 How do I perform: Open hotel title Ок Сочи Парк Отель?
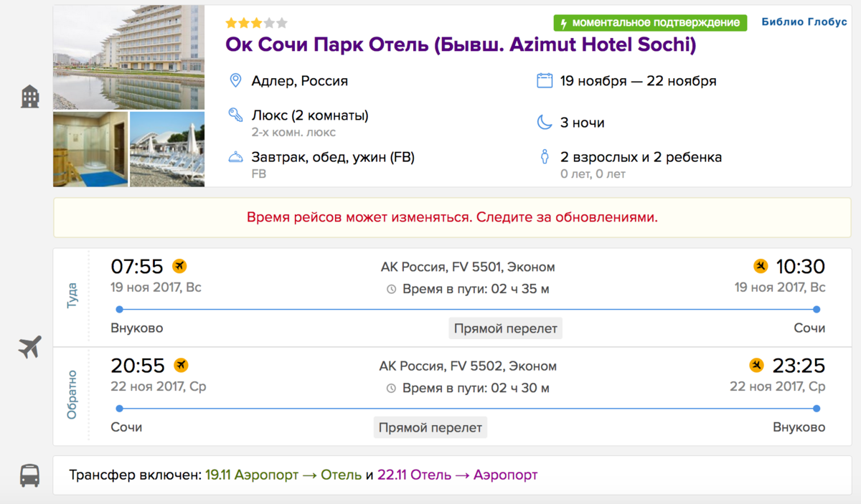tap(461, 45)
